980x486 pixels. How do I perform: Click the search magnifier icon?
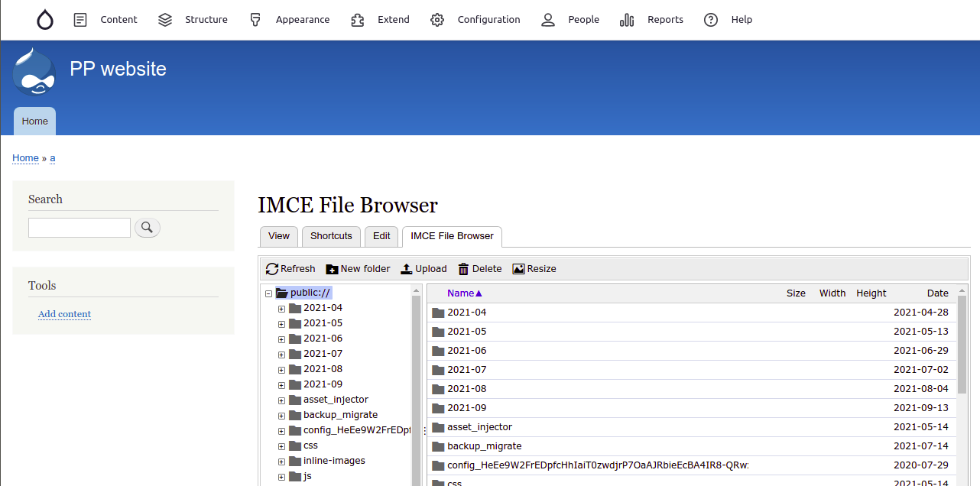[147, 227]
